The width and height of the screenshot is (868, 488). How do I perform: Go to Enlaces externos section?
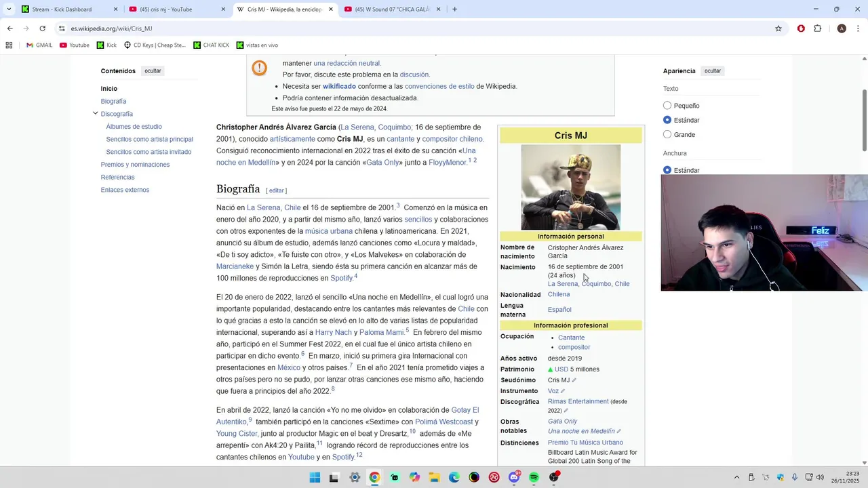125,190
